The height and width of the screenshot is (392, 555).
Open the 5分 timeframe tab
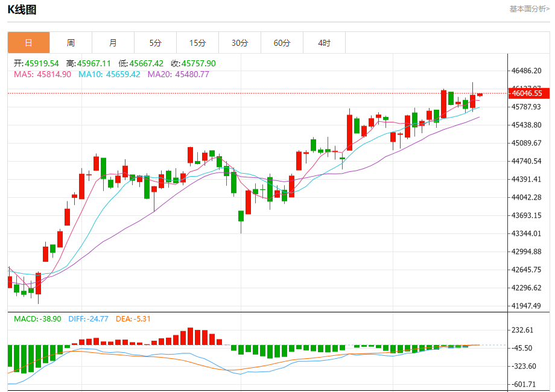[x=156, y=43]
